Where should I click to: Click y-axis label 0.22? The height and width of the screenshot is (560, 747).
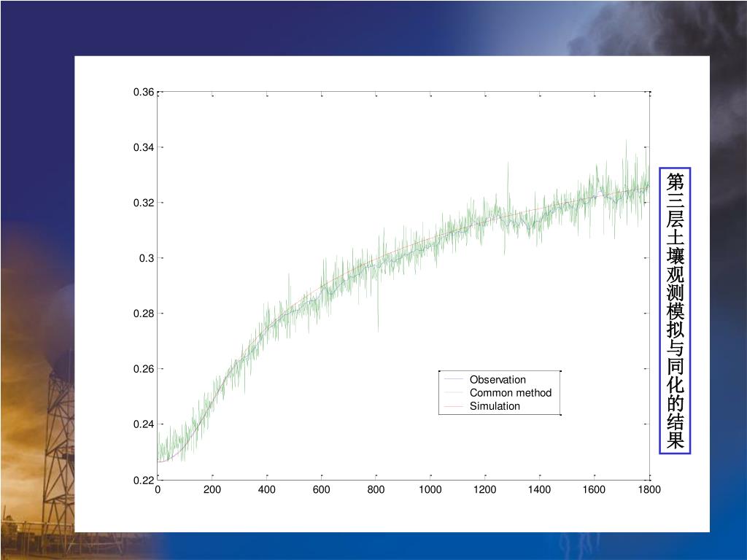(144, 480)
